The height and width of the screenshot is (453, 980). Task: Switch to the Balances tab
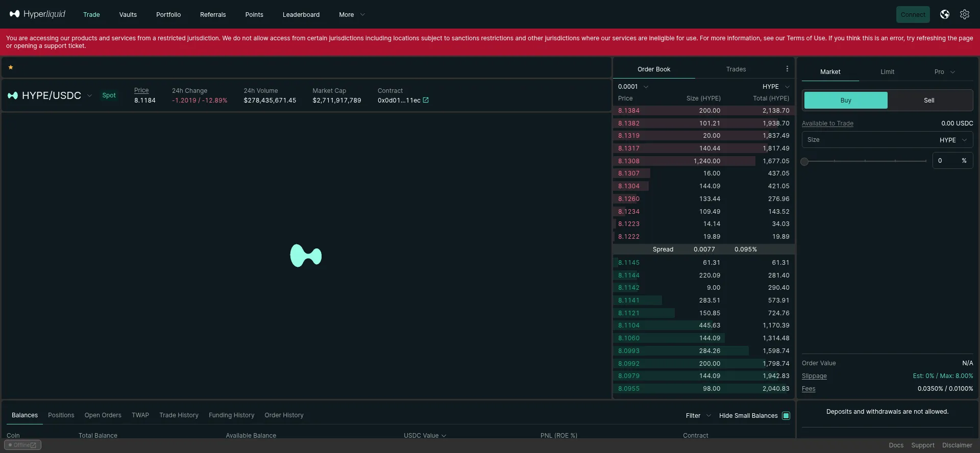(24, 415)
